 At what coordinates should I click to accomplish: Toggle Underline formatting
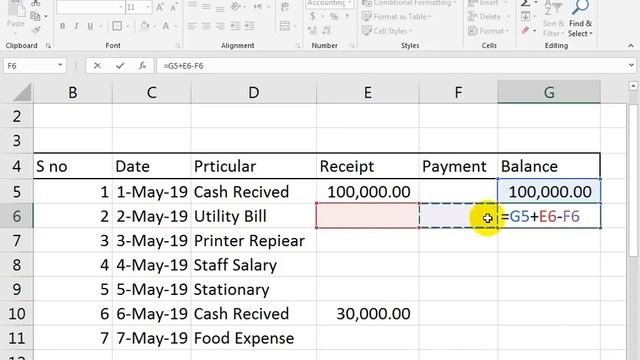[90, 26]
